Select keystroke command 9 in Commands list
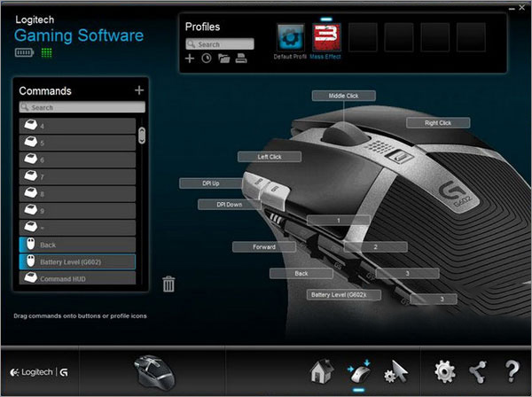Screen dimensions: 532x397 pyautogui.click(x=77, y=211)
